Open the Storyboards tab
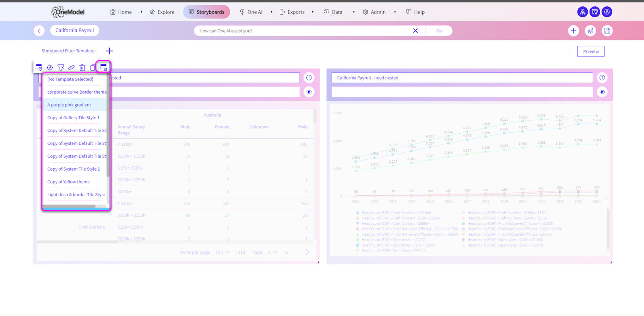 click(206, 12)
